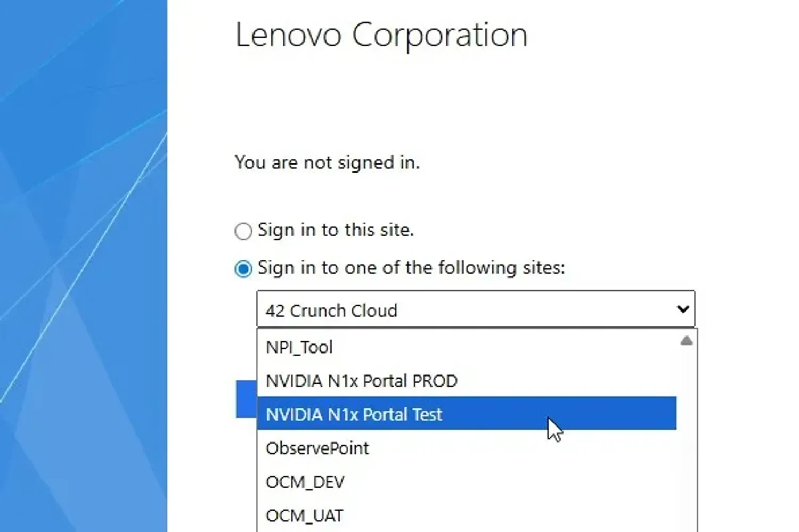Choose ObservePoint in the dropdown list

[x=317, y=448]
